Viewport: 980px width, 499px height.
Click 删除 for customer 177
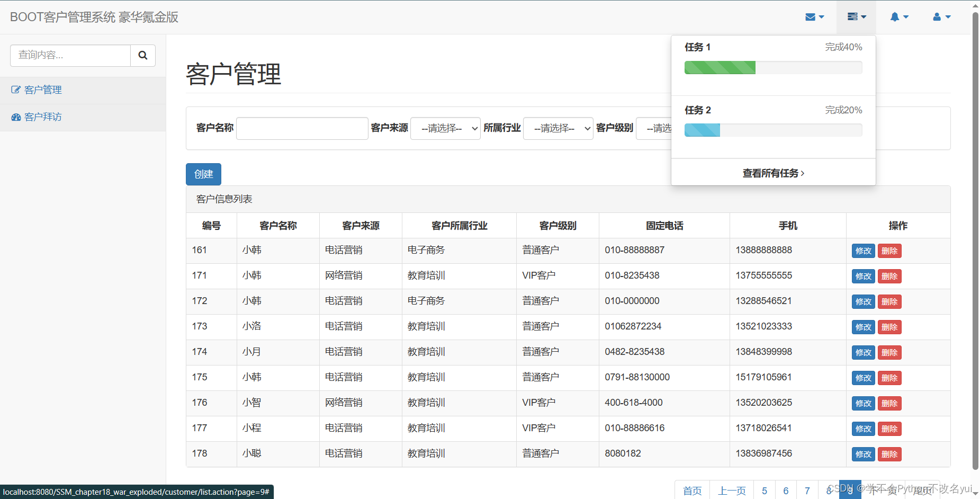(x=889, y=429)
